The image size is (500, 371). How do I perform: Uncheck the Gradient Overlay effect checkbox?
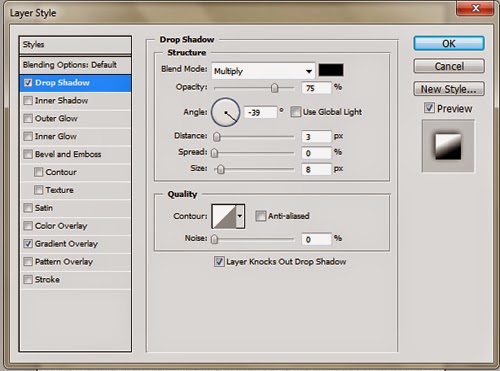point(28,244)
